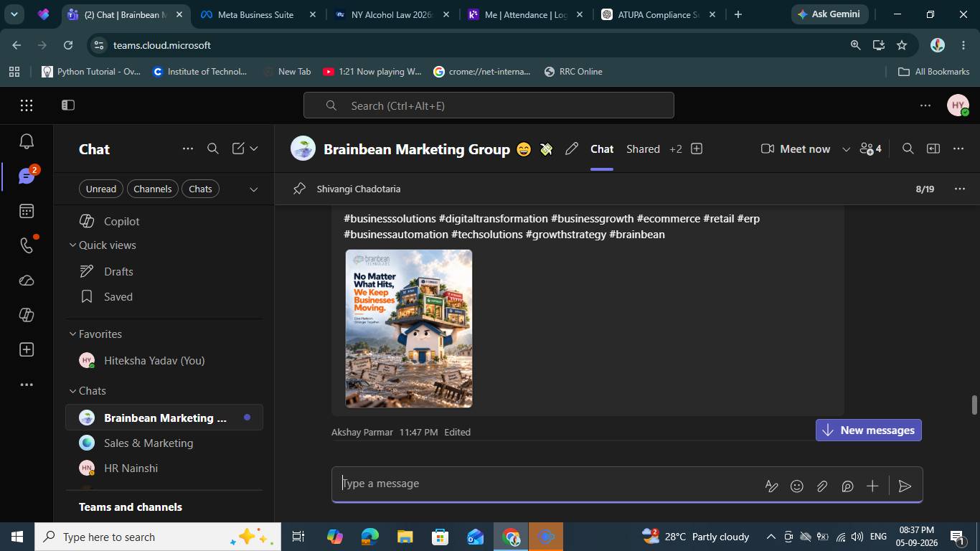980x551 pixels.
Task: Click the emoji smiley icon in compose box
Action: point(796,486)
